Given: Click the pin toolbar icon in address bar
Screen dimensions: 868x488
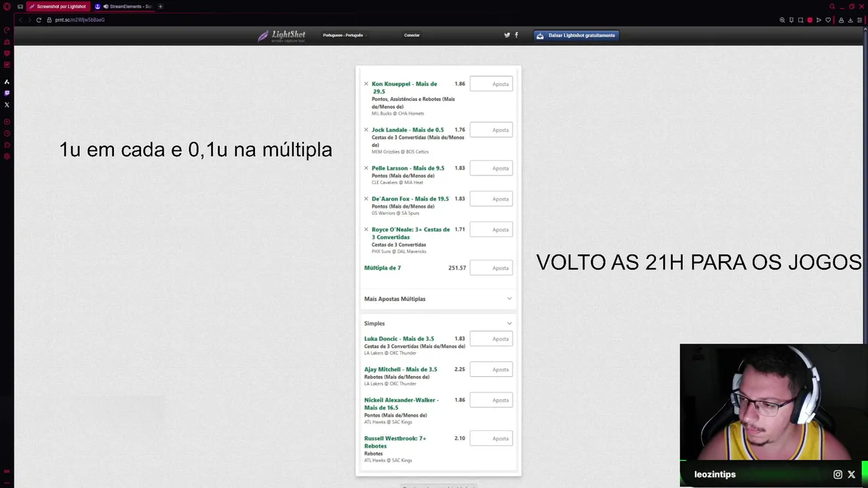Looking at the screenshot, I should 791,20.
